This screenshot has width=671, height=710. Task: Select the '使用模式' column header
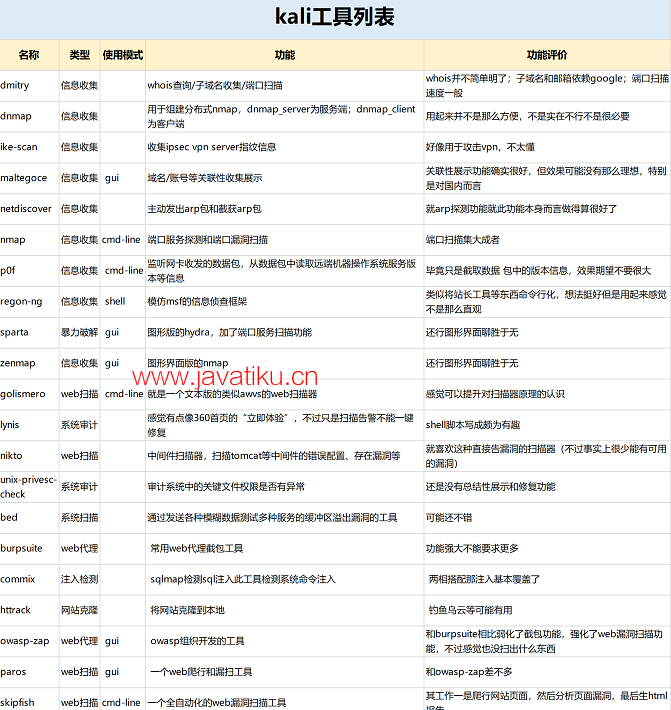(x=123, y=55)
